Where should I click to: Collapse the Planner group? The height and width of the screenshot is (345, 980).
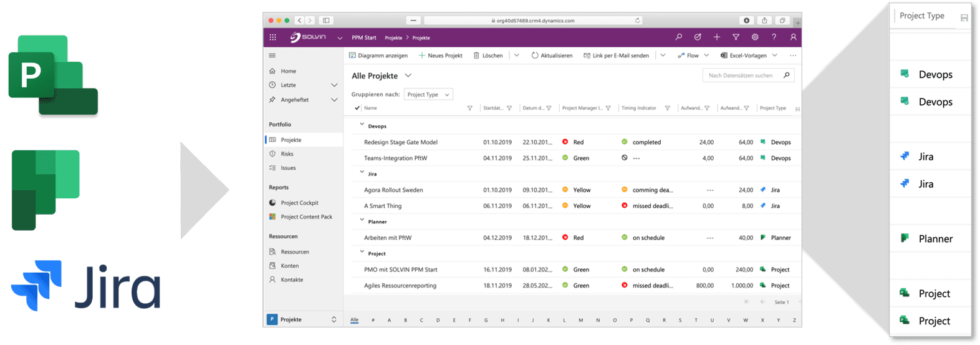point(362,220)
